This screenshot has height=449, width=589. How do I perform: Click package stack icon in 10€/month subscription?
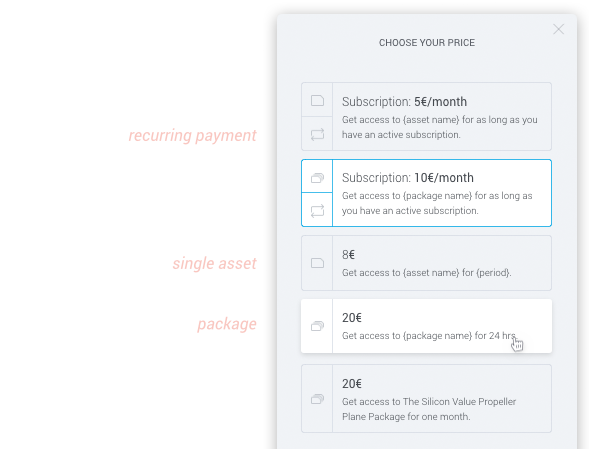(317, 178)
